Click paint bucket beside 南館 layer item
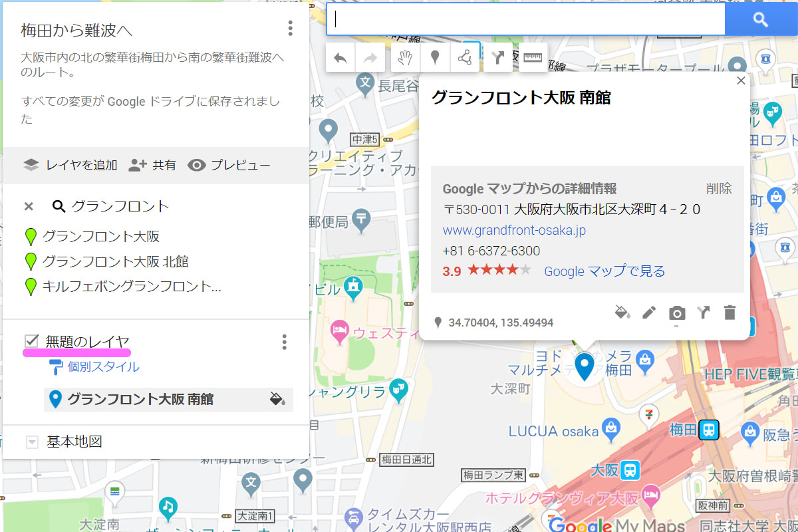The width and height of the screenshot is (798, 532). coord(277,399)
